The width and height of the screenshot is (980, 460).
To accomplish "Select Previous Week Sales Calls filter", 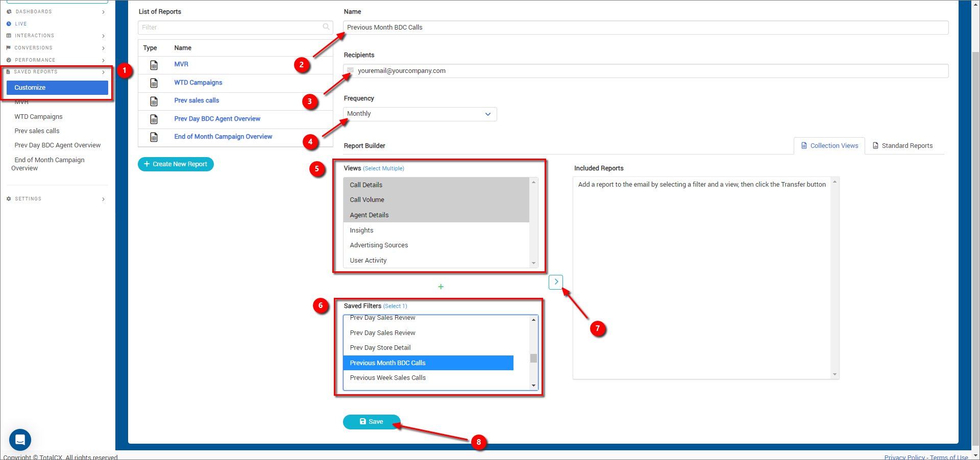I will click(x=387, y=378).
